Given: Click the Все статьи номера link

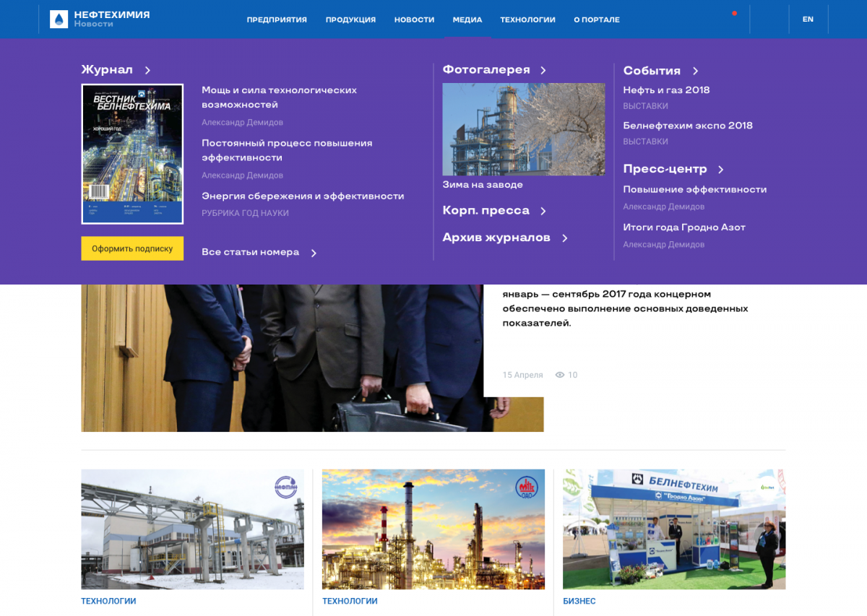Looking at the screenshot, I should (x=250, y=252).
